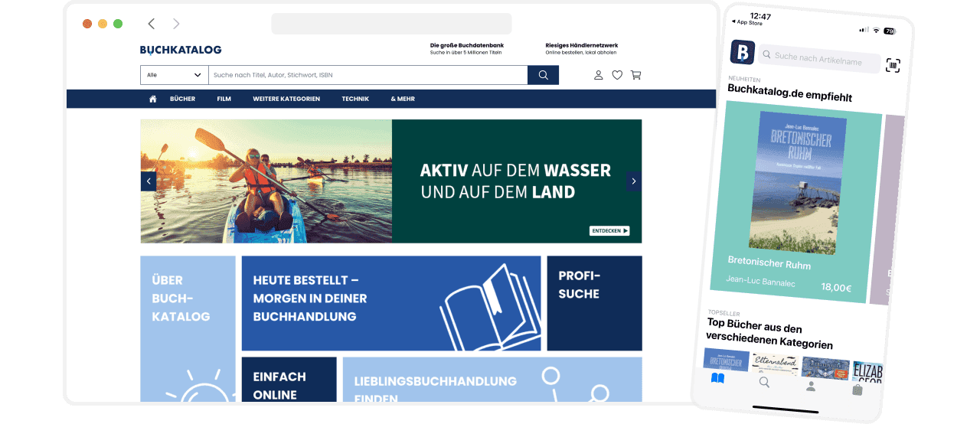Click the ENTDECKEN button on banner

coord(609,230)
